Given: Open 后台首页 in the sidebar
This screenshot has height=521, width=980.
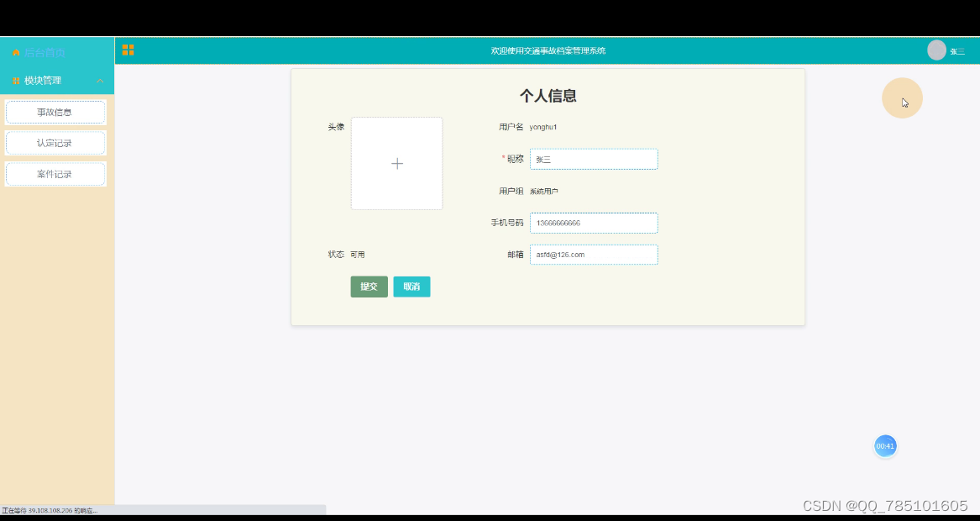Looking at the screenshot, I should [45, 53].
